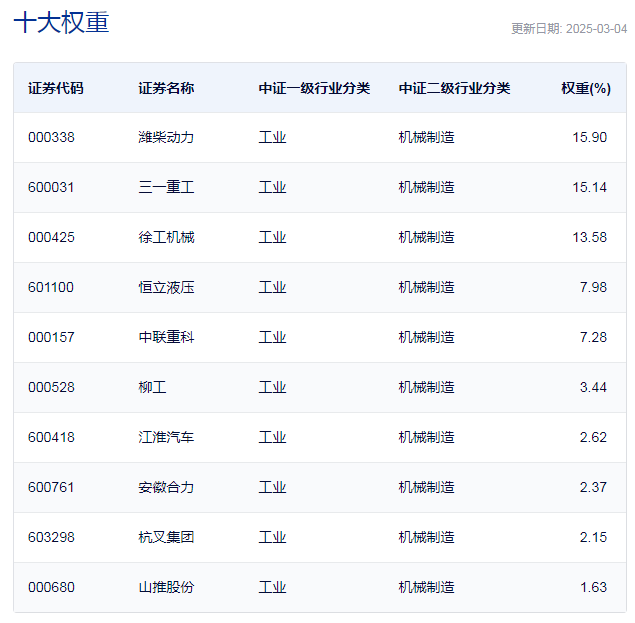Select security code 600031

51,188
